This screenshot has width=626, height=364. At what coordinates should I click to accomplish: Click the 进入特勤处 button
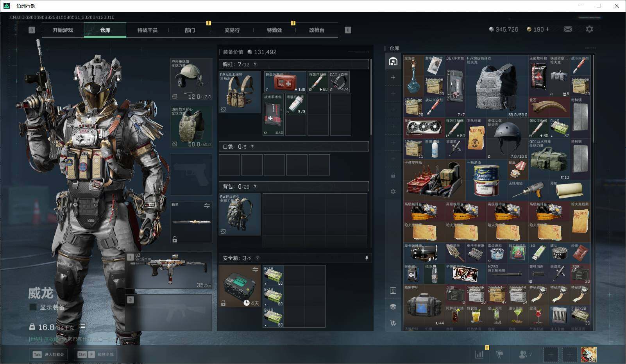click(x=49, y=355)
